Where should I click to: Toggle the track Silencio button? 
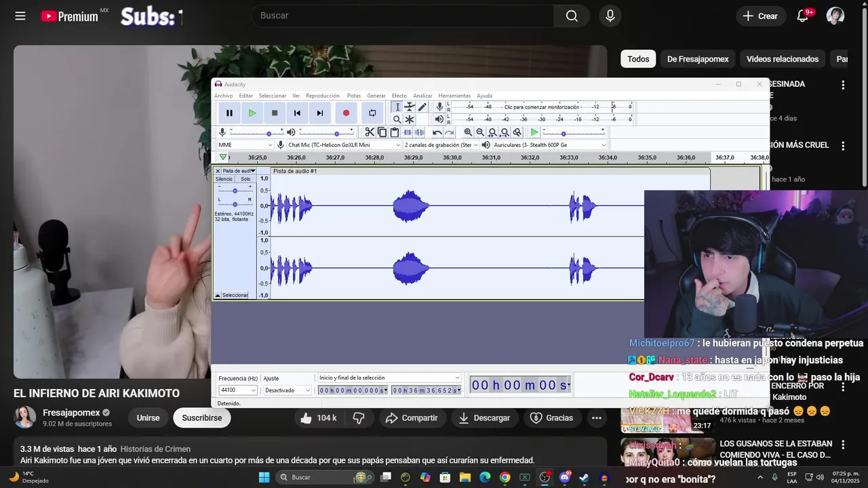(224, 179)
